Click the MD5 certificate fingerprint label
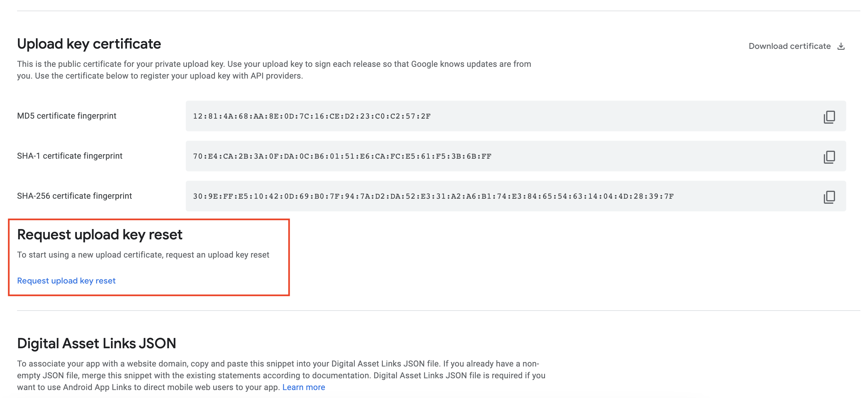Viewport: 868px width, 398px height. click(67, 116)
